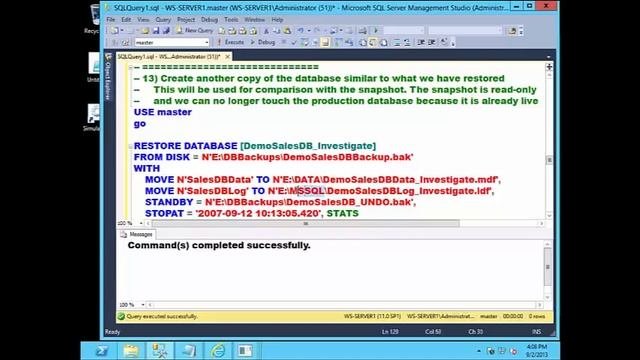Viewport: 640px width, 360px height.
Task: Click the Cut icon in toolbar
Action: pos(266,31)
